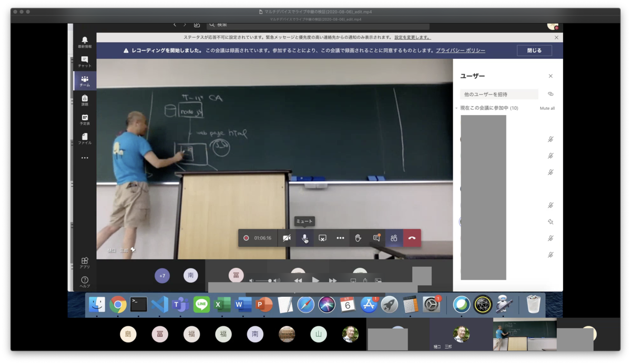Open Visual Studio Code from the Dock
Viewport: 631px width, 364px height.
coord(159,305)
